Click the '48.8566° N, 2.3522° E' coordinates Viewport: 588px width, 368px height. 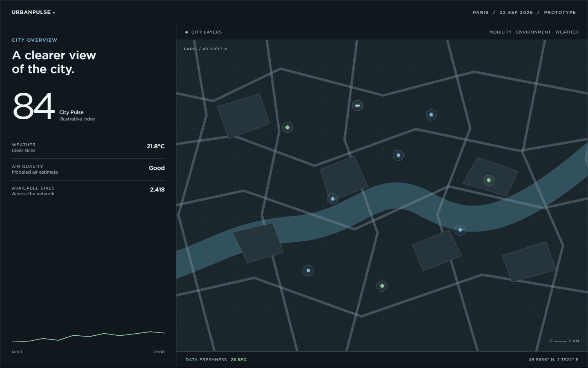tap(554, 360)
